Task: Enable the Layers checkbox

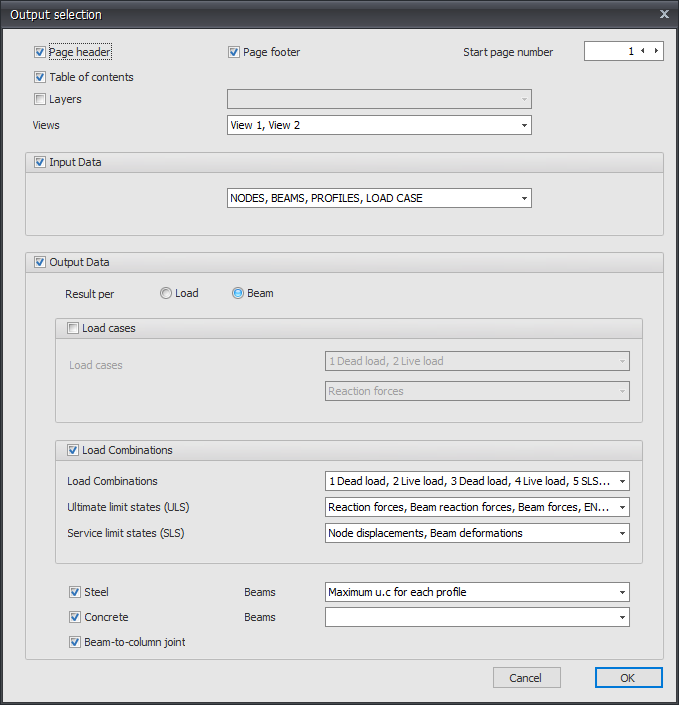Action: 40,99
